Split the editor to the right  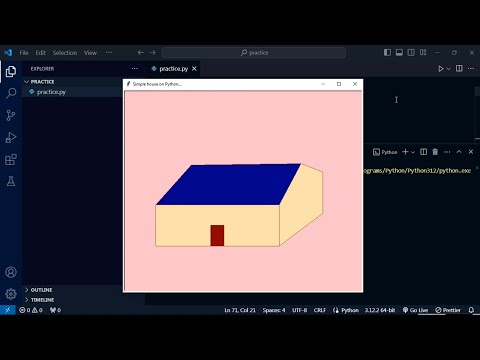point(459,68)
